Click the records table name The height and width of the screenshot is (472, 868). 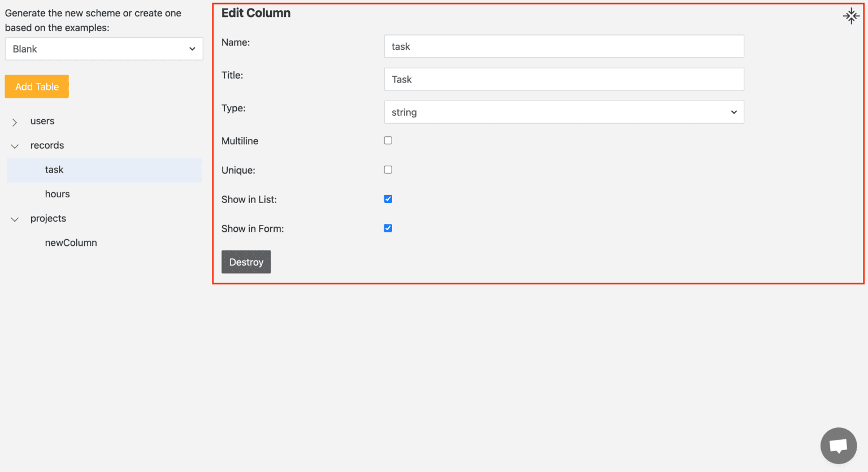click(x=47, y=146)
